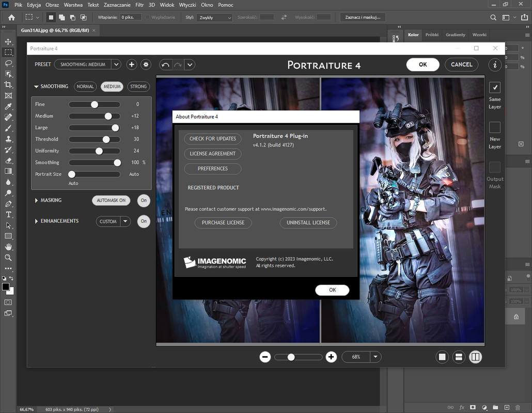This screenshot has width=532, height=413.
Task: Open the CUSTOM enhancements dropdown arrow
Action: pyautogui.click(x=125, y=221)
